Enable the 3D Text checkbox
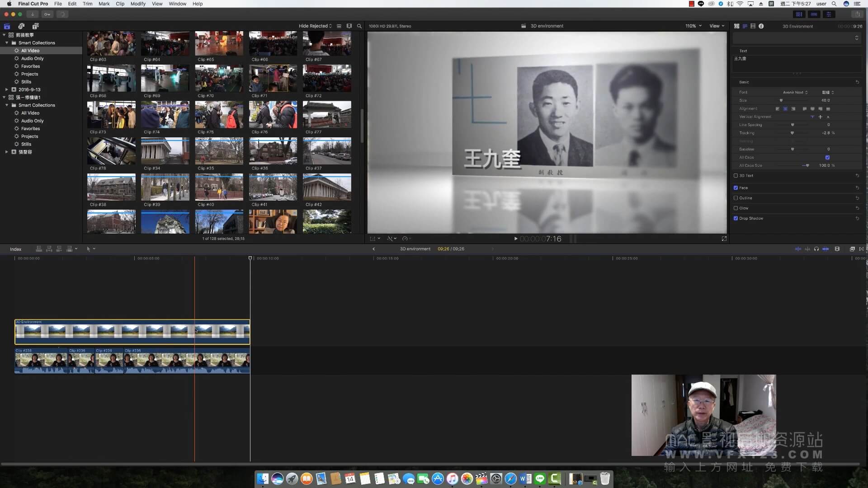 coord(736,176)
